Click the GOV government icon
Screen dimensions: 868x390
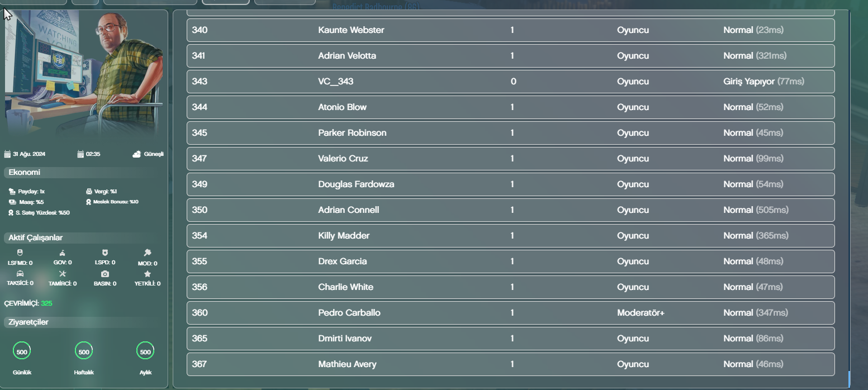coord(63,253)
